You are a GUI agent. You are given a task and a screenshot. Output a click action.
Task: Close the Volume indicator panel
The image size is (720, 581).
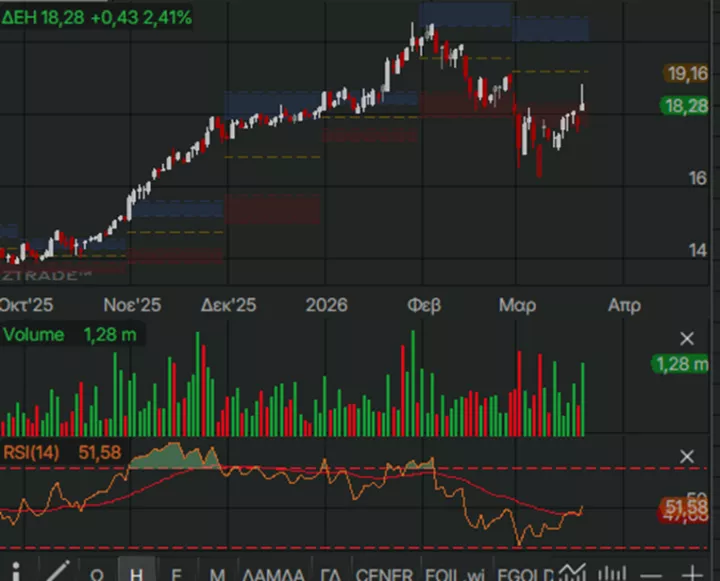(x=687, y=339)
